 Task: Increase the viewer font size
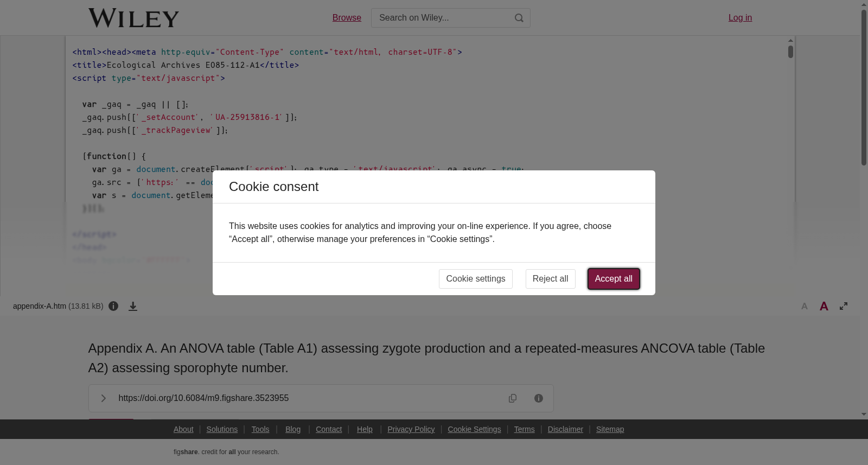click(x=824, y=307)
